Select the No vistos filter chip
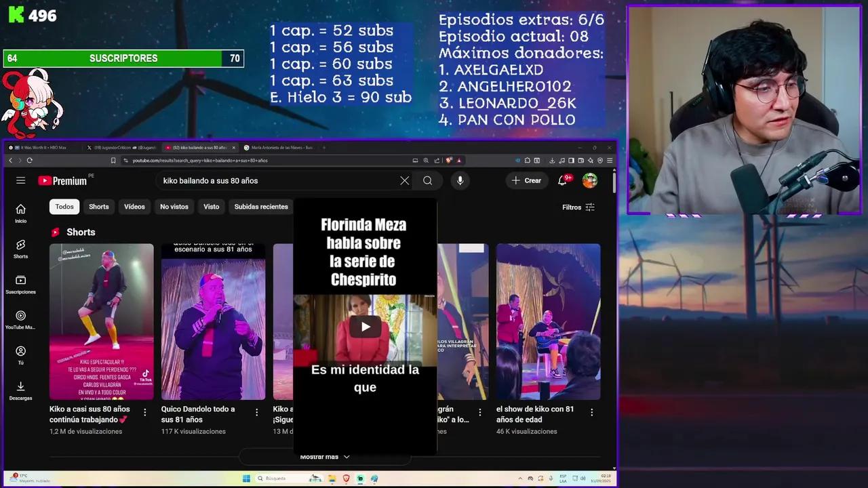This screenshot has width=868, height=488. 174,207
